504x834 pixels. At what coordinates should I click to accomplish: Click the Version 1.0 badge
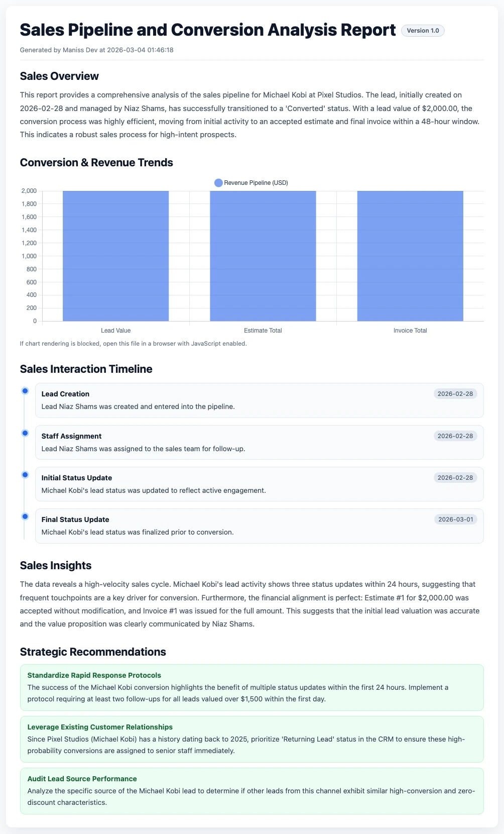click(423, 31)
